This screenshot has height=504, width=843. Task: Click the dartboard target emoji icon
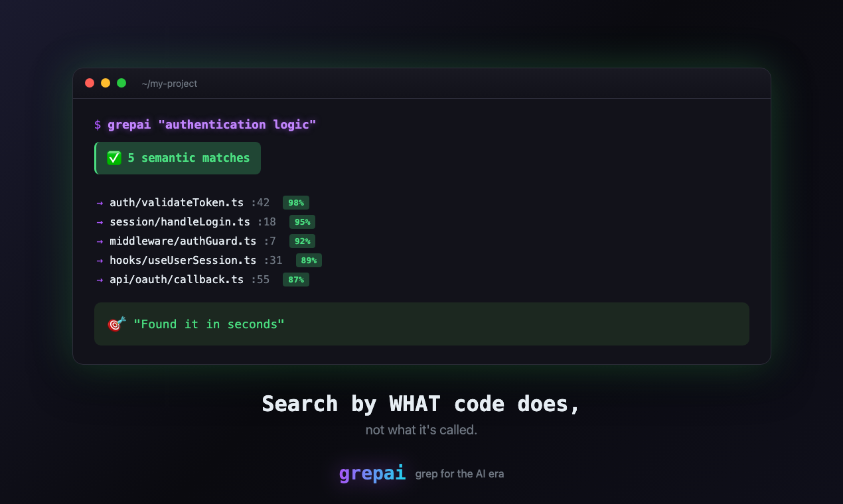[115, 324]
